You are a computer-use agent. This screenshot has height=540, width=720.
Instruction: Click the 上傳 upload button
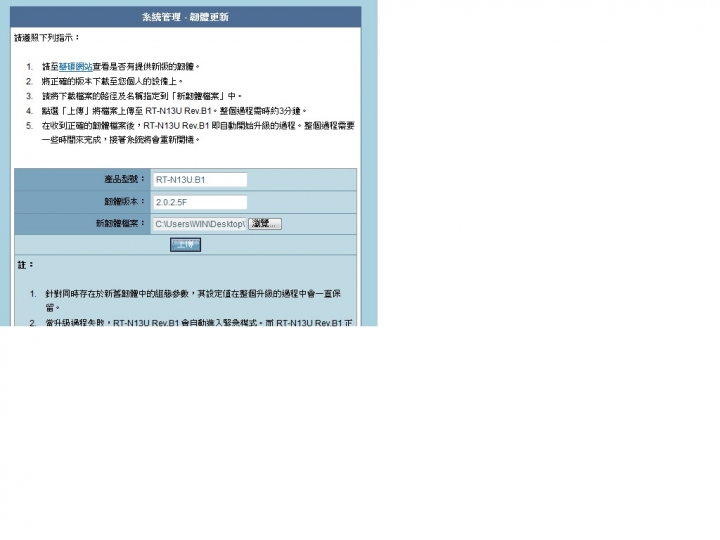(x=186, y=245)
